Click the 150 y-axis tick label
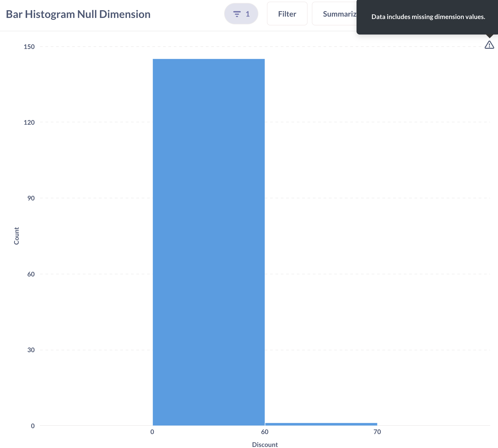498x448 pixels. 29,47
